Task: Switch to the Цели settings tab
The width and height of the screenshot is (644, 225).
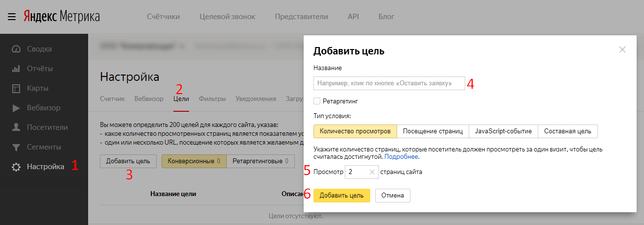Action: 181,99
